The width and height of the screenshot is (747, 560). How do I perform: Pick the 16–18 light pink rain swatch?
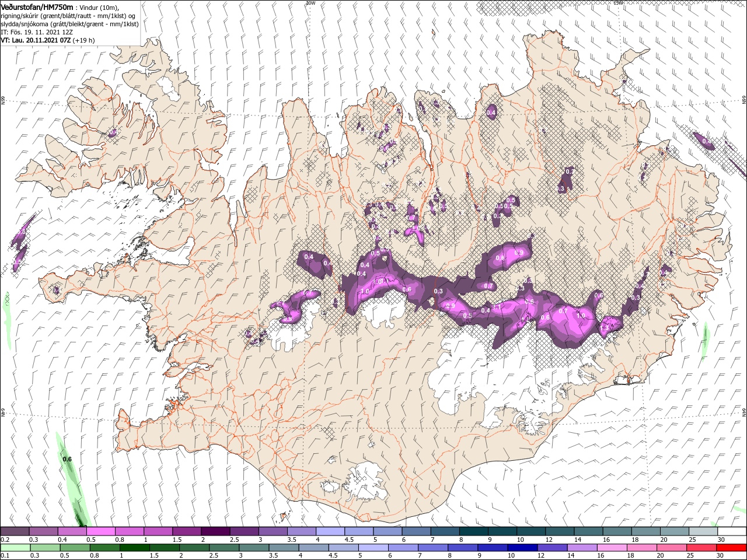[612, 548]
